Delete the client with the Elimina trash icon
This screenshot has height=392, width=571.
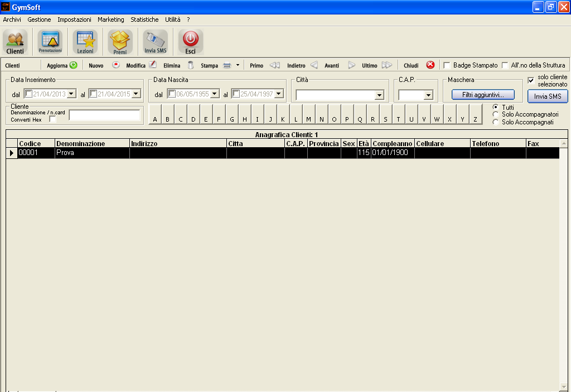191,65
